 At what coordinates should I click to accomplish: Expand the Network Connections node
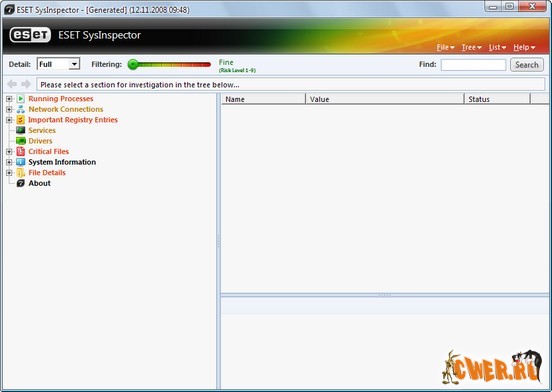9,109
